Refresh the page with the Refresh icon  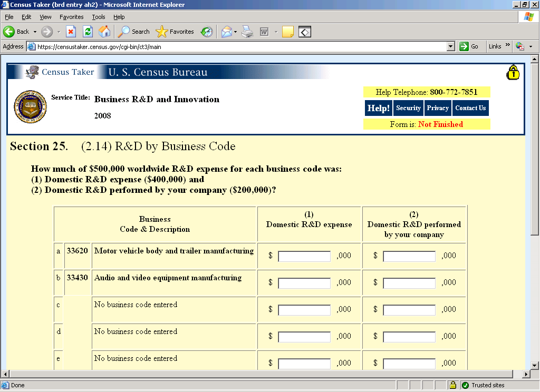click(x=88, y=32)
